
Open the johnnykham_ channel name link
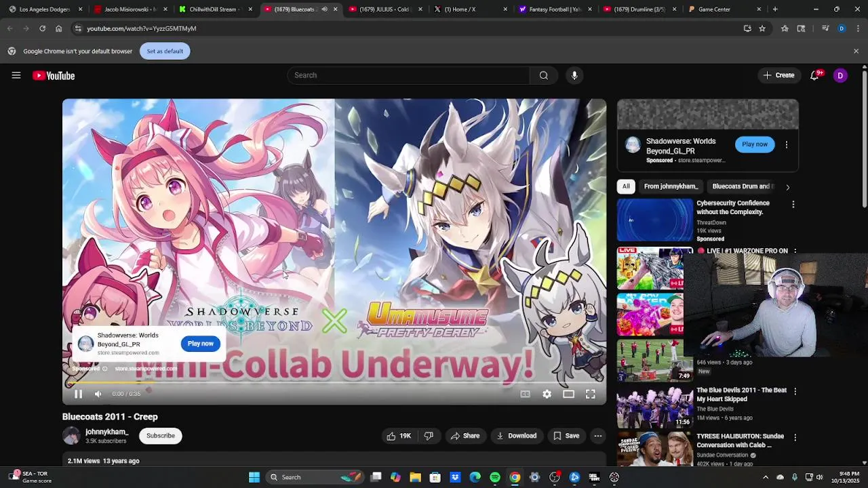[x=106, y=432]
